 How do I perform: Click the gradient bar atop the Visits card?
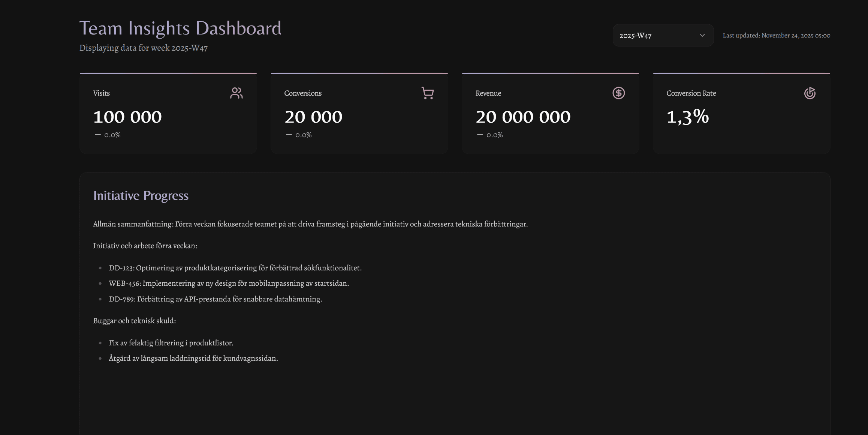pos(168,73)
